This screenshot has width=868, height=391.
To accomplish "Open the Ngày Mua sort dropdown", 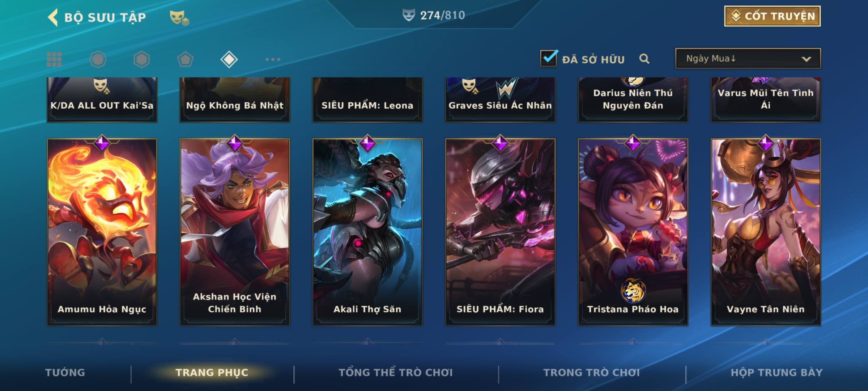I will tap(748, 58).
